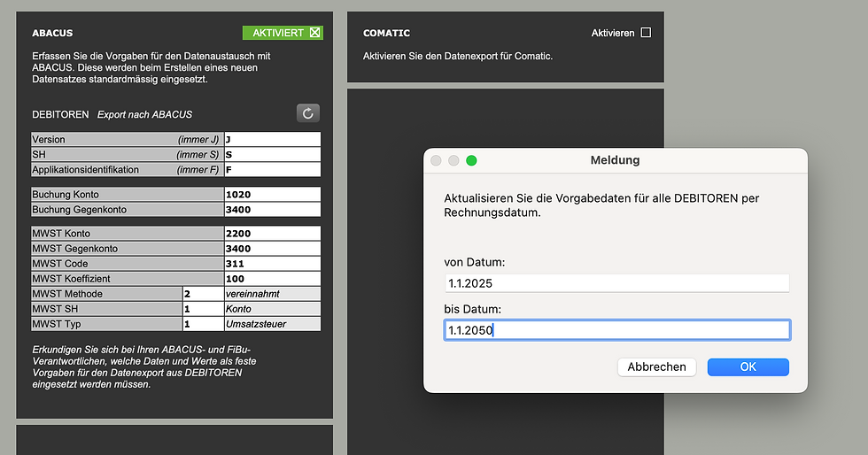This screenshot has height=455, width=868.
Task: Click the '(immer J)' hint text
Action: pos(198,140)
